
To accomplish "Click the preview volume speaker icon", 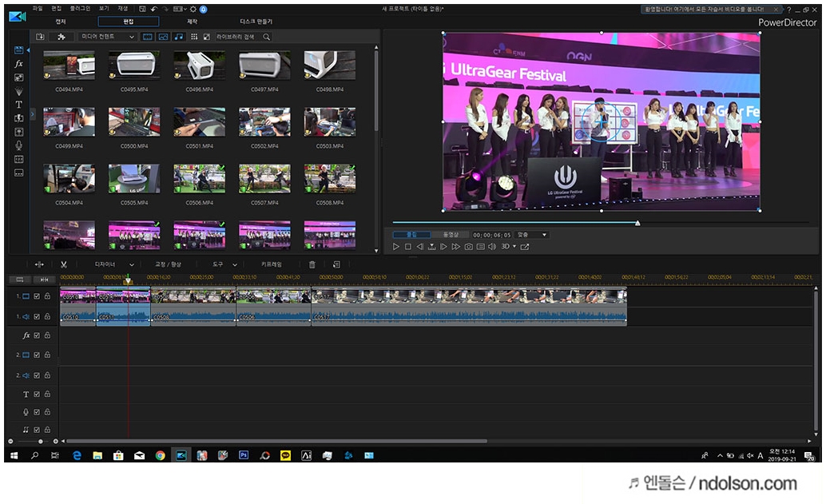I will coord(492,247).
